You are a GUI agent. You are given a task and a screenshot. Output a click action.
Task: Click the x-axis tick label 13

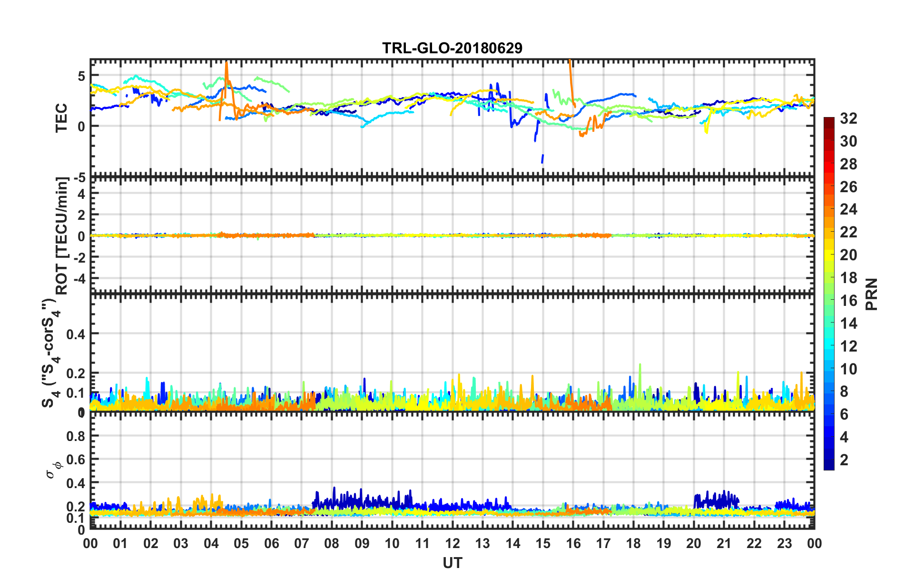tap(482, 543)
